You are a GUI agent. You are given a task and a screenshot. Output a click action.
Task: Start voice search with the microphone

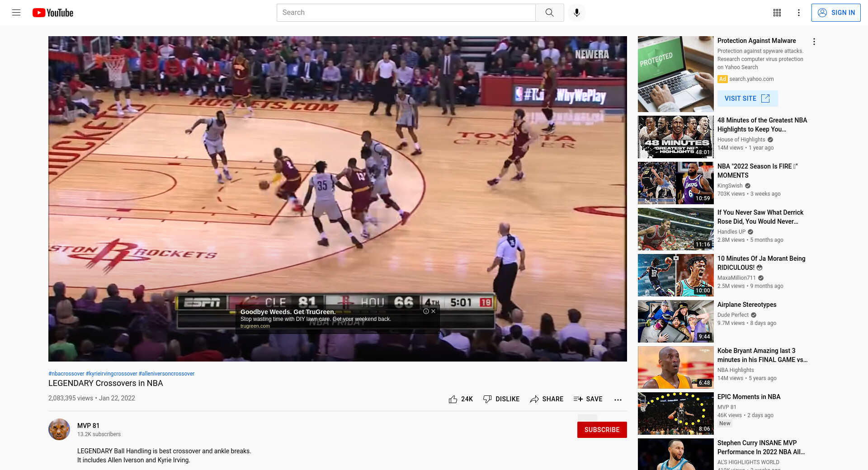[576, 13]
